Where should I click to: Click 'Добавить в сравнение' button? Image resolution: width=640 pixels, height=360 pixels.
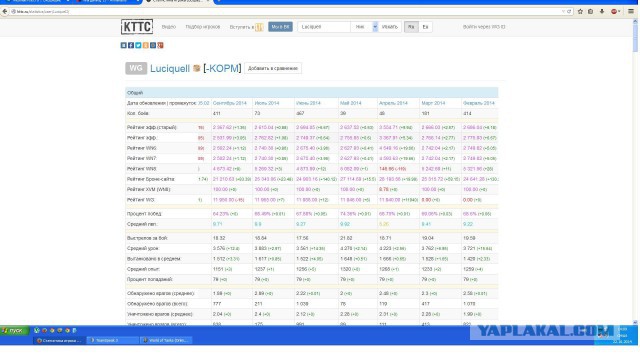click(x=273, y=68)
